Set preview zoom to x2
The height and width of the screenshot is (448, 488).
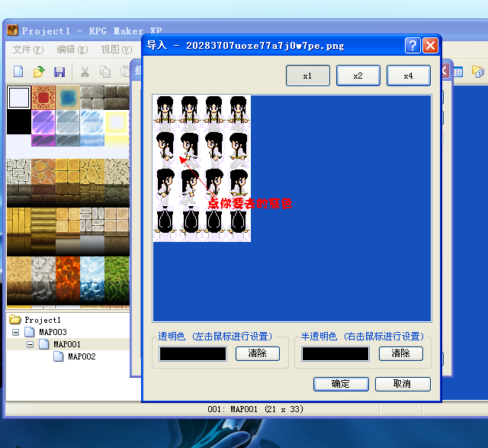(x=358, y=76)
